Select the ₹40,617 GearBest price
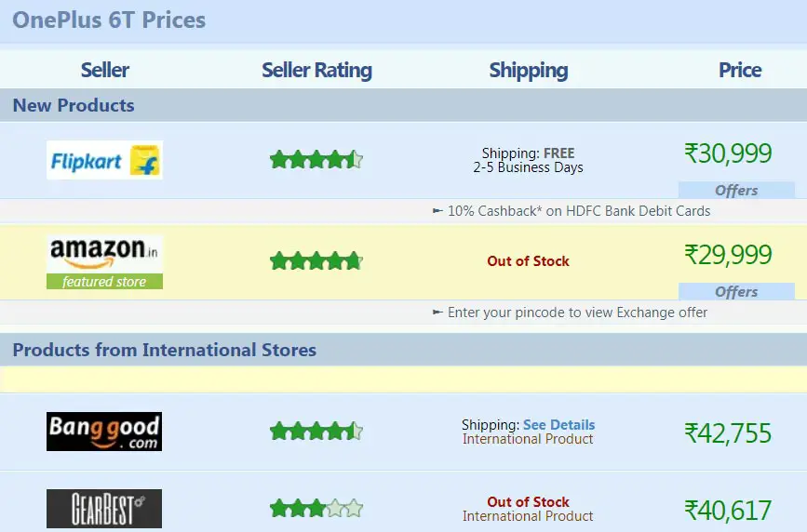807x532 pixels. point(728,511)
